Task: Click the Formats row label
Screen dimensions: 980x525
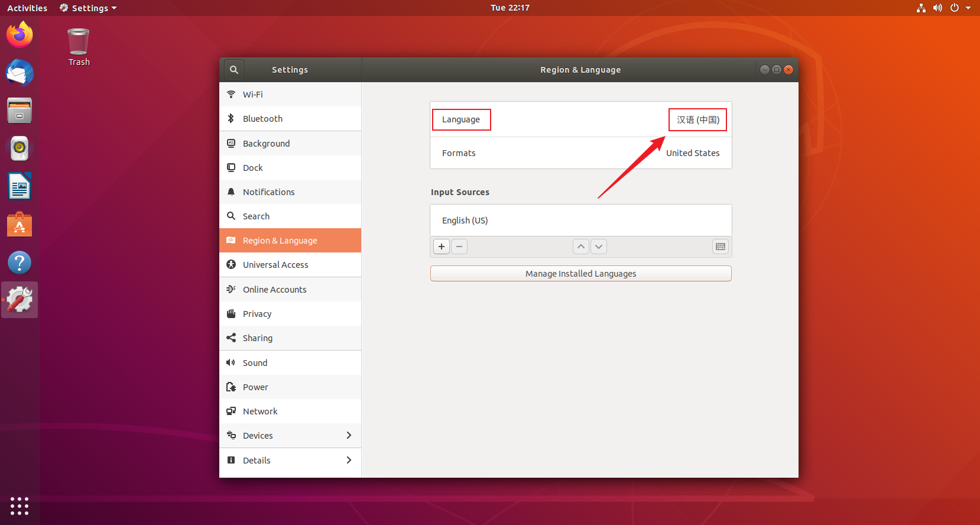Action: click(x=459, y=153)
